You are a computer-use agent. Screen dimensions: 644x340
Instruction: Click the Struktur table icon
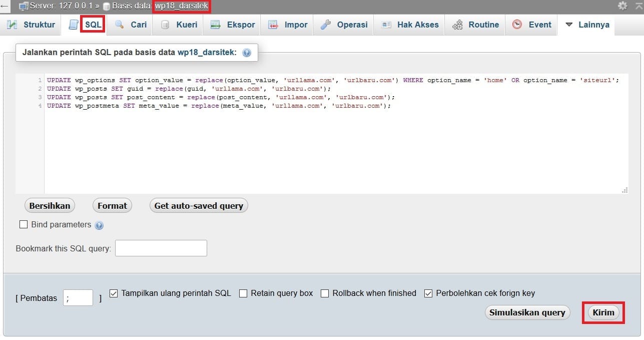coord(13,25)
